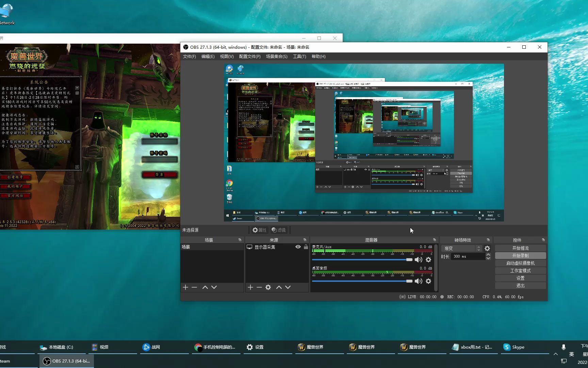This screenshot has width=588, height=368.
Task: Open transition properties gear next to 渐变
Action: point(487,248)
